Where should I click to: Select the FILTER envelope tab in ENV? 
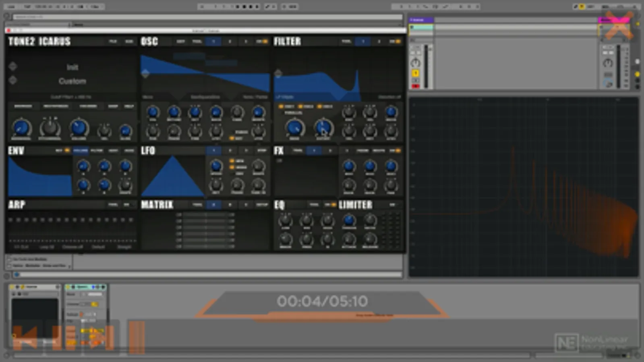tap(97, 150)
